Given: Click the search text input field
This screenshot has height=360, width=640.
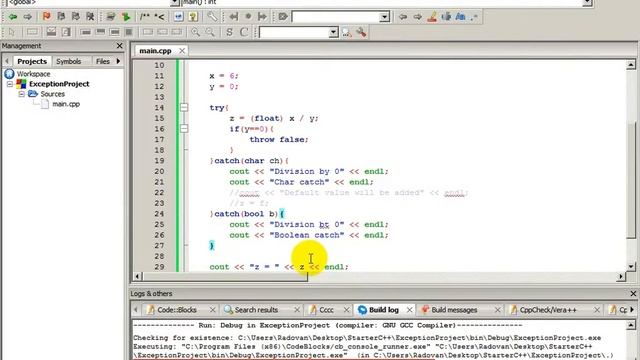Looking at the screenshot, I should (x=336, y=17).
